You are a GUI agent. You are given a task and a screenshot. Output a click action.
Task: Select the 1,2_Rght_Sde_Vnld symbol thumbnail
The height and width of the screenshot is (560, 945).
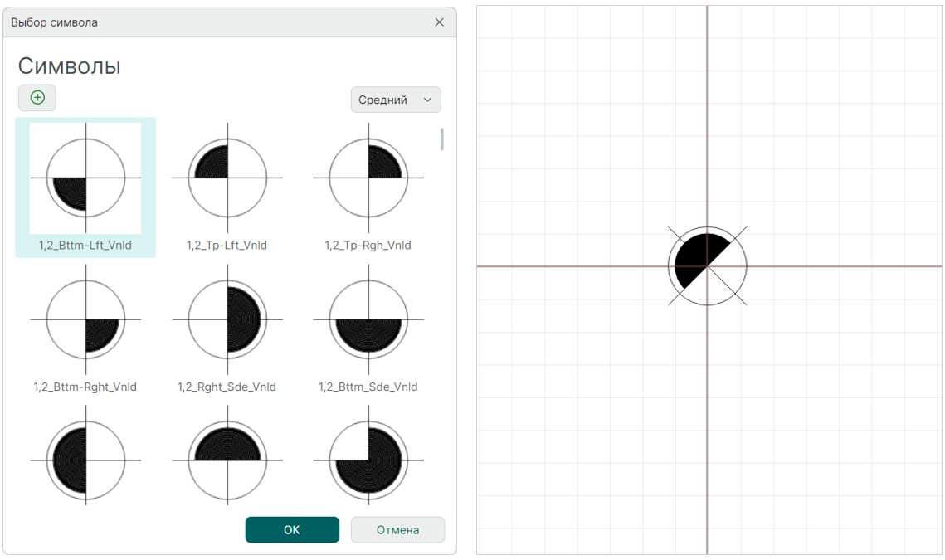click(x=227, y=319)
